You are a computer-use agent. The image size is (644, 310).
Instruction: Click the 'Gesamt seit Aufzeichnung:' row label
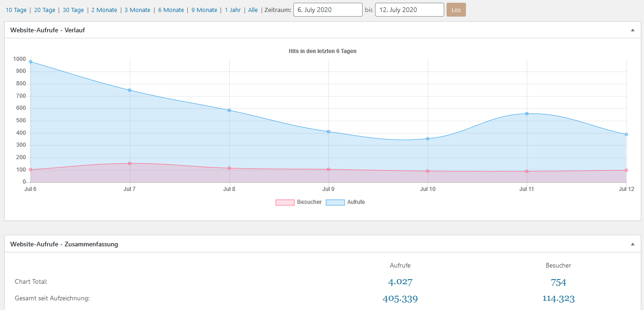point(52,298)
